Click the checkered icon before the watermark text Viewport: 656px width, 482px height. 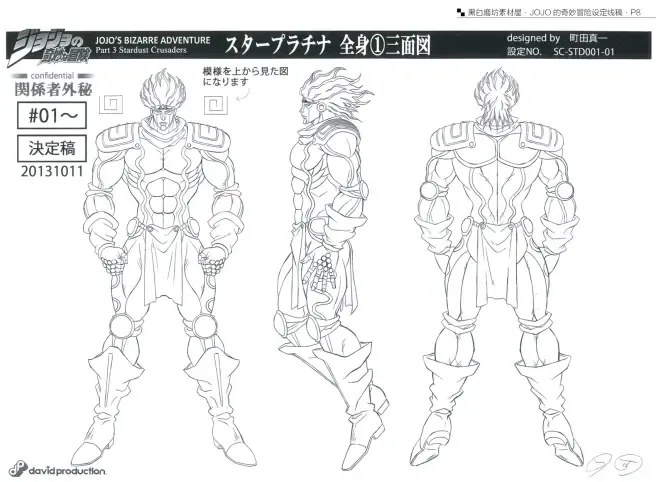click(461, 12)
